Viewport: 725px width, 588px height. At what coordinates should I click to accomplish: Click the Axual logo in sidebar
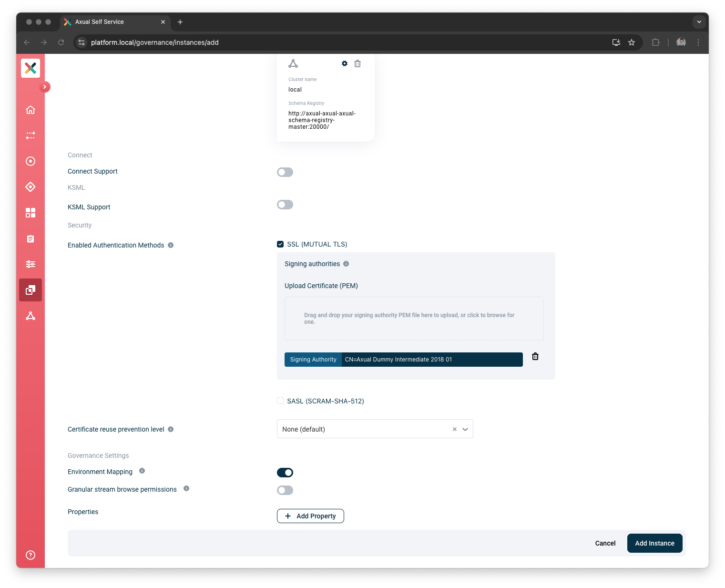pyautogui.click(x=31, y=68)
